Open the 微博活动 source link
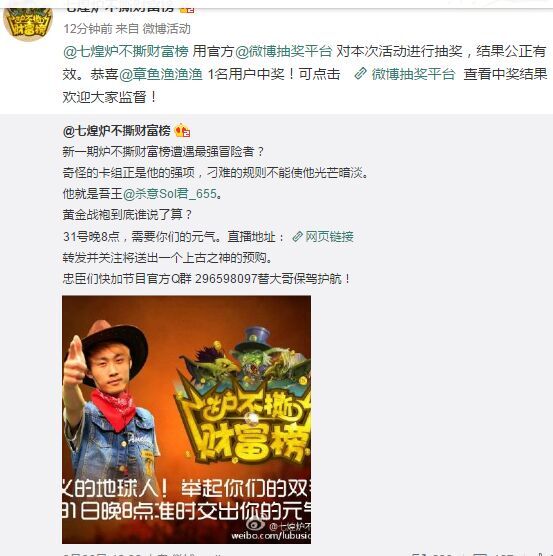 point(166,29)
